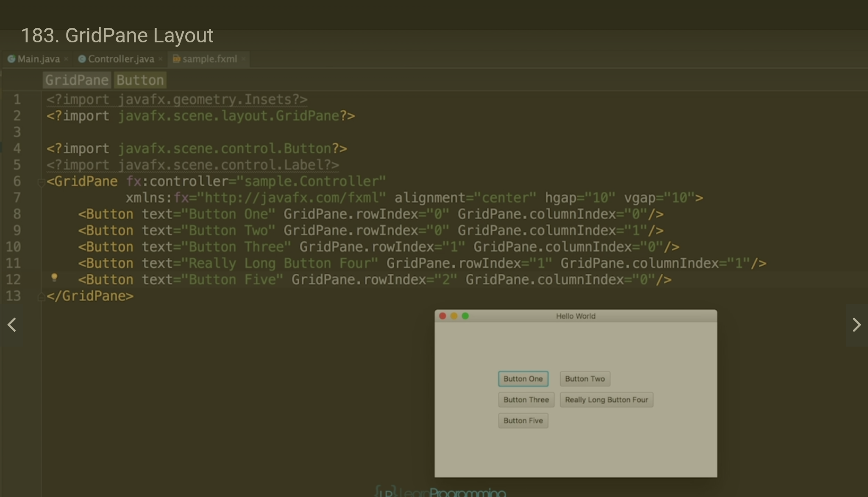Click the Main.java file icon
This screenshot has height=497, width=868.
pyautogui.click(x=12, y=59)
